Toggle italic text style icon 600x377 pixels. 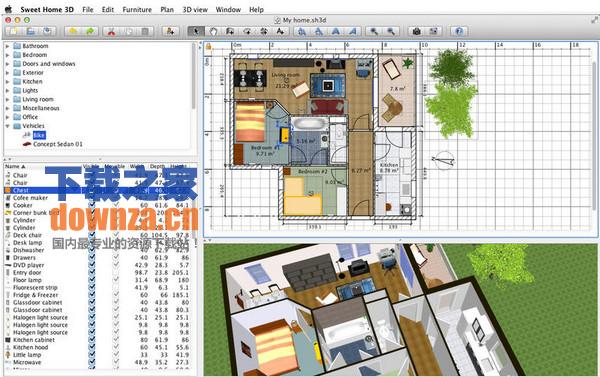click(x=352, y=31)
